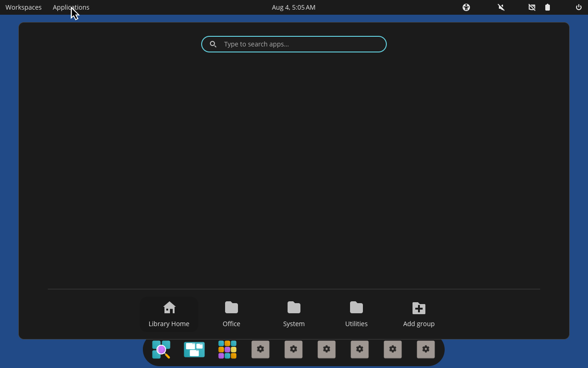Open the accessibility menu in top panel

pyautogui.click(x=466, y=7)
